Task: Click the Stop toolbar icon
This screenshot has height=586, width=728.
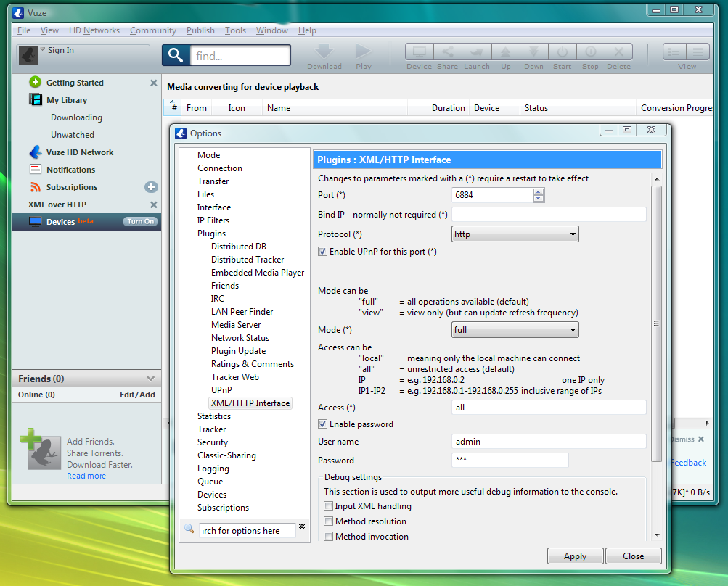Action: pyautogui.click(x=591, y=51)
